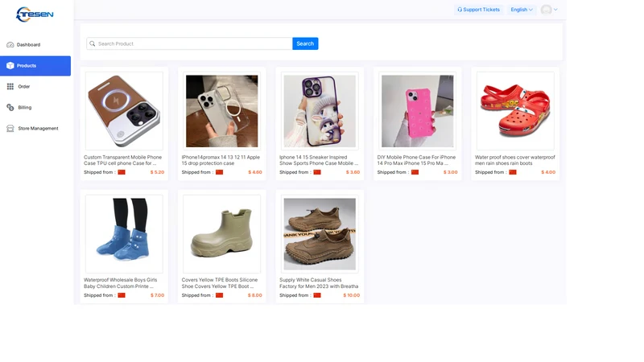
Task: Click the flag on Water proof shoes cover card
Action: click(513, 172)
